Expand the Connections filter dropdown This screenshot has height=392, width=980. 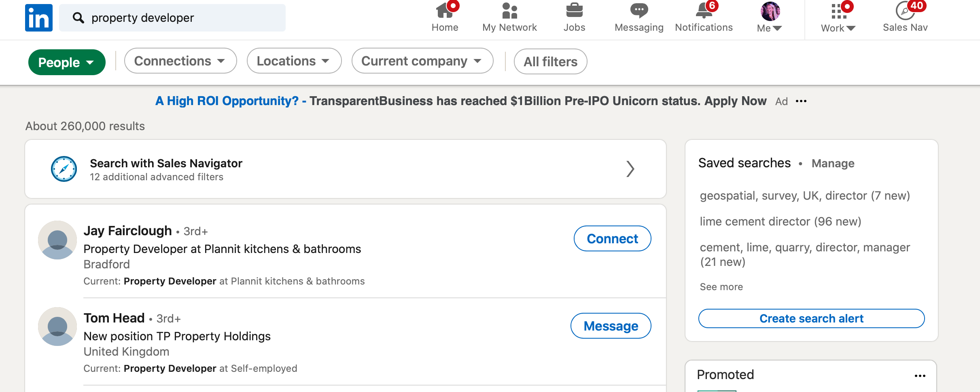click(x=180, y=61)
